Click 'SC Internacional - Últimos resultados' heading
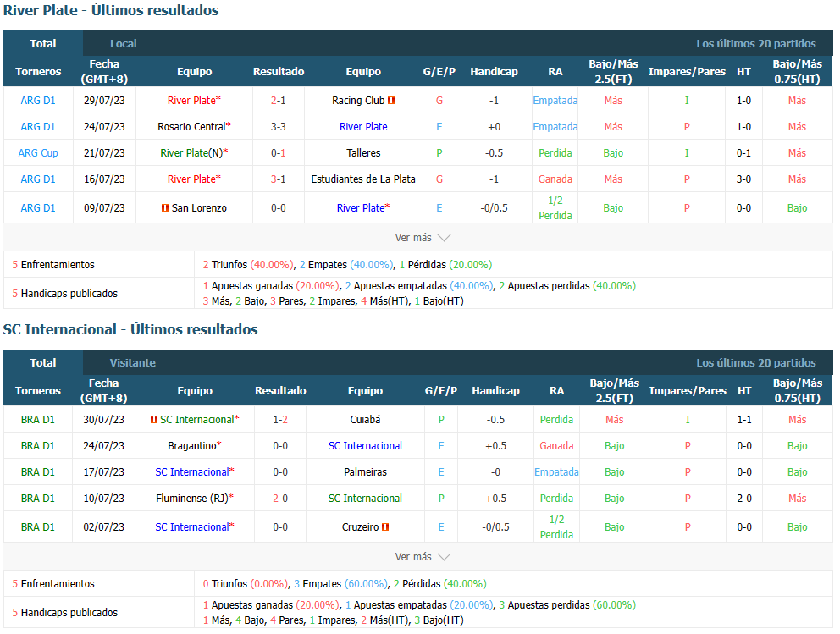The image size is (840, 634). click(x=130, y=329)
